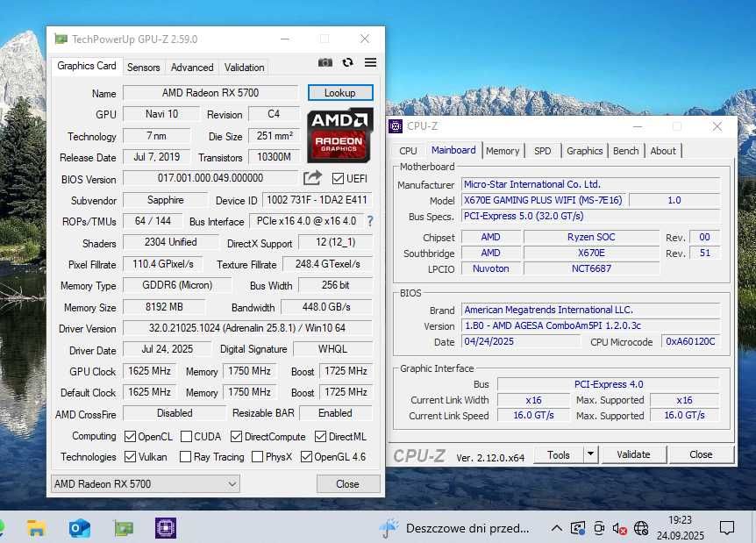Switch to CPU-Z SPD tab
Viewport: 756px width, 543px height.
tap(542, 151)
